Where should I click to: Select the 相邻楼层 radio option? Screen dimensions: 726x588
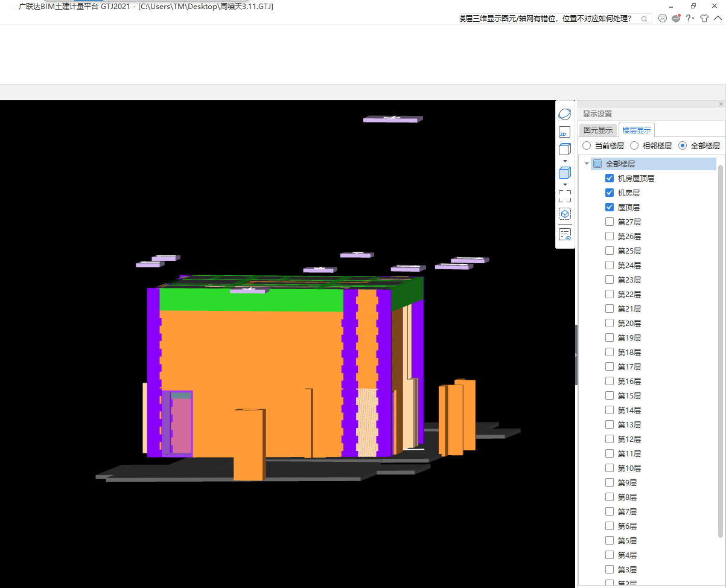[634, 145]
